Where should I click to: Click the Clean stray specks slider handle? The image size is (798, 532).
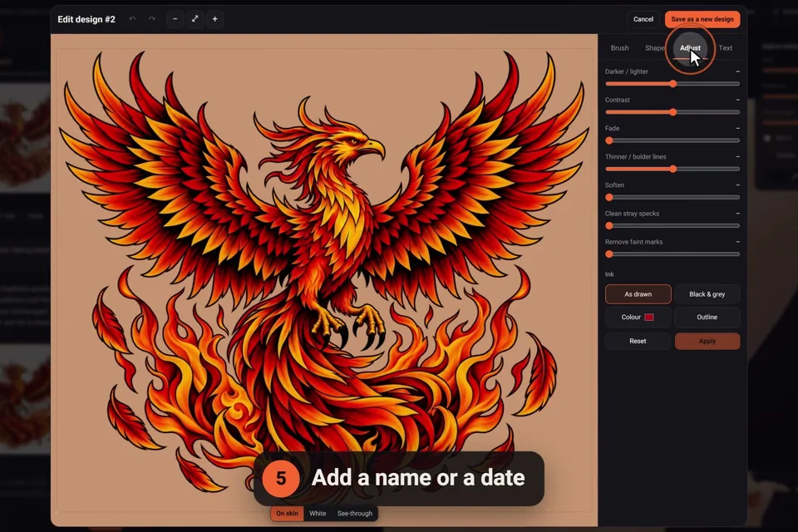pyautogui.click(x=609, y=225)
